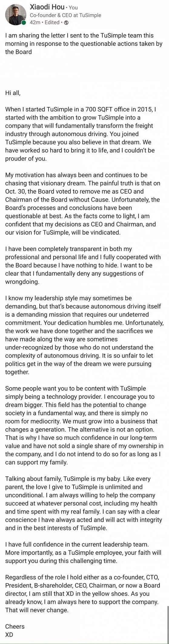
Task: Click paragraph starting Talking about family
Action: click(84, 503)
